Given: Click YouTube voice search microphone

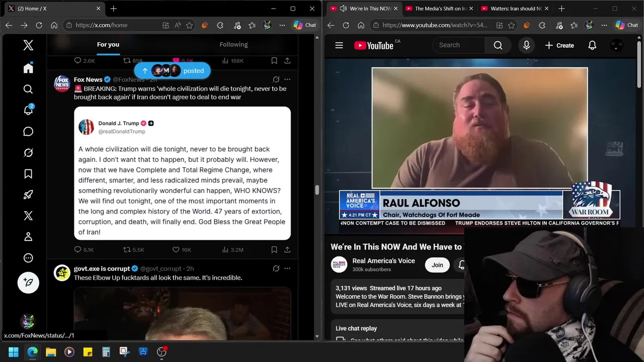Looking at the screenshot, I should point(526,45).
